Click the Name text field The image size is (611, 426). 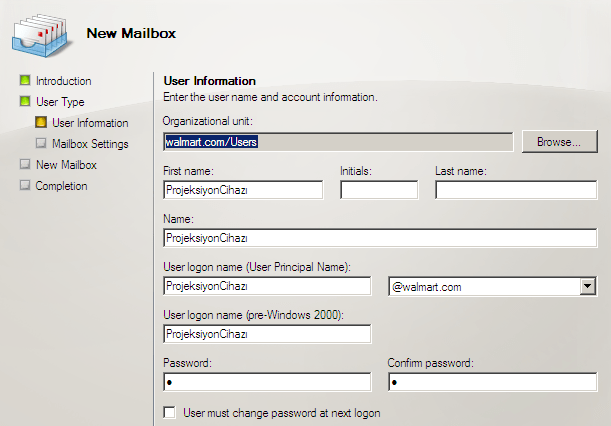click(x=379, y=238)
